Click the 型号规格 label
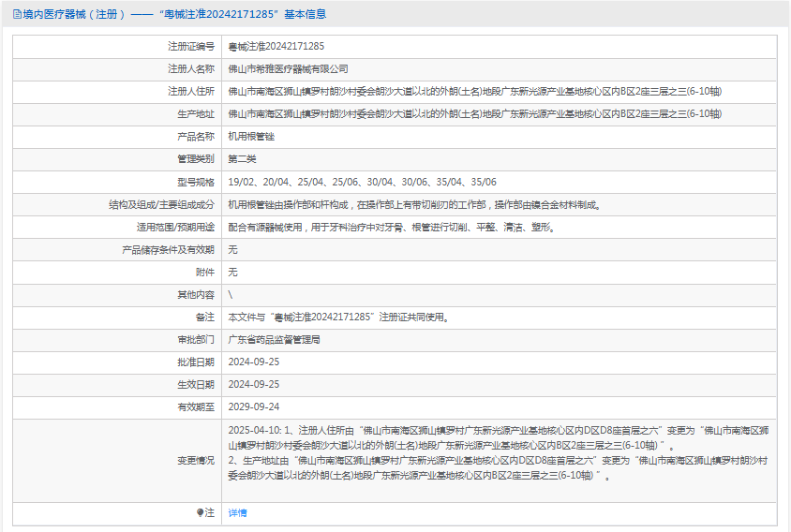 click(x=196, y=182)
